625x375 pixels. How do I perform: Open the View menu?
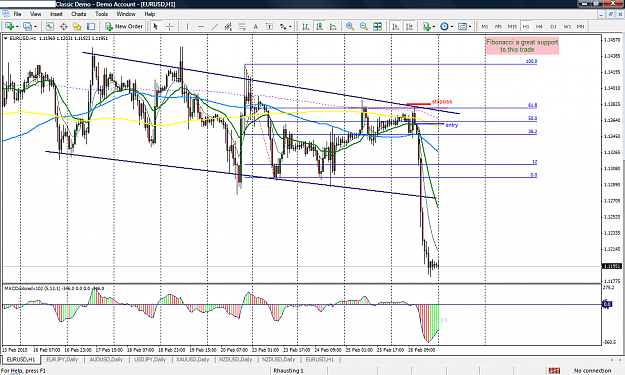click(35, 14)
